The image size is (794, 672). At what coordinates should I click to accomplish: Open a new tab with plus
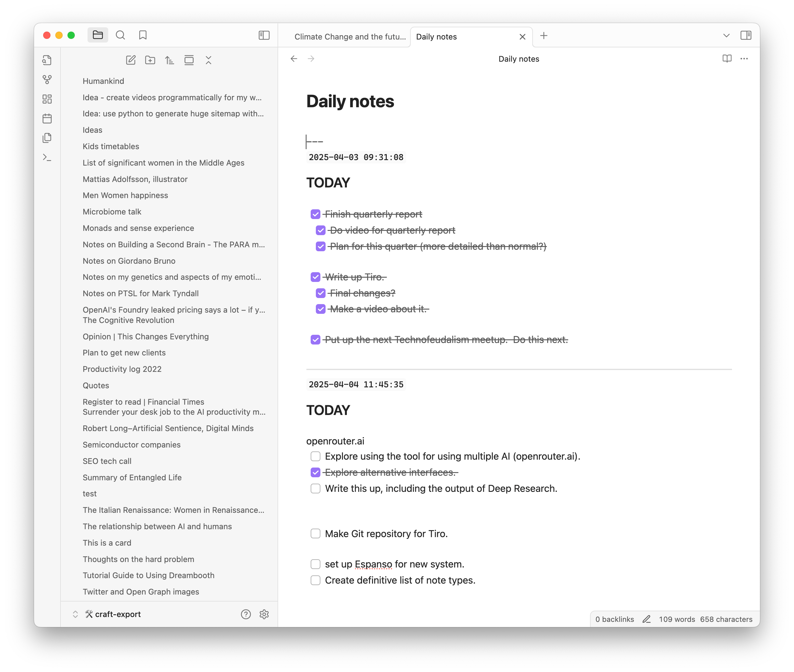click(544, 36)
